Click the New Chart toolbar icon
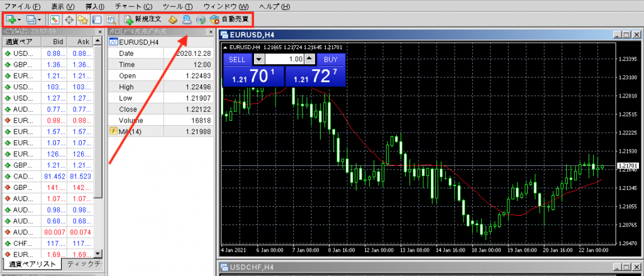The height and width of the screenshot is (276, 644). coord(10,19)
